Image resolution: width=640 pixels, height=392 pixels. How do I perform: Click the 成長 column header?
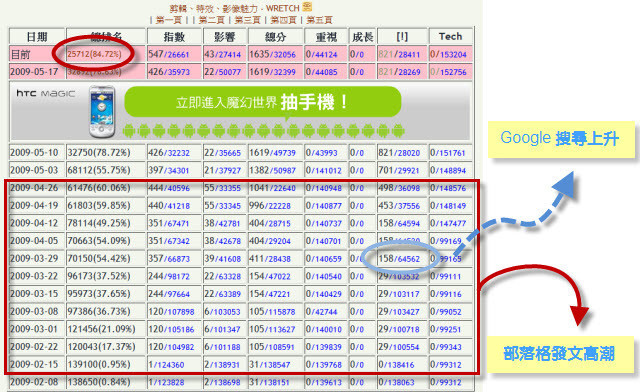pos(362,36)
